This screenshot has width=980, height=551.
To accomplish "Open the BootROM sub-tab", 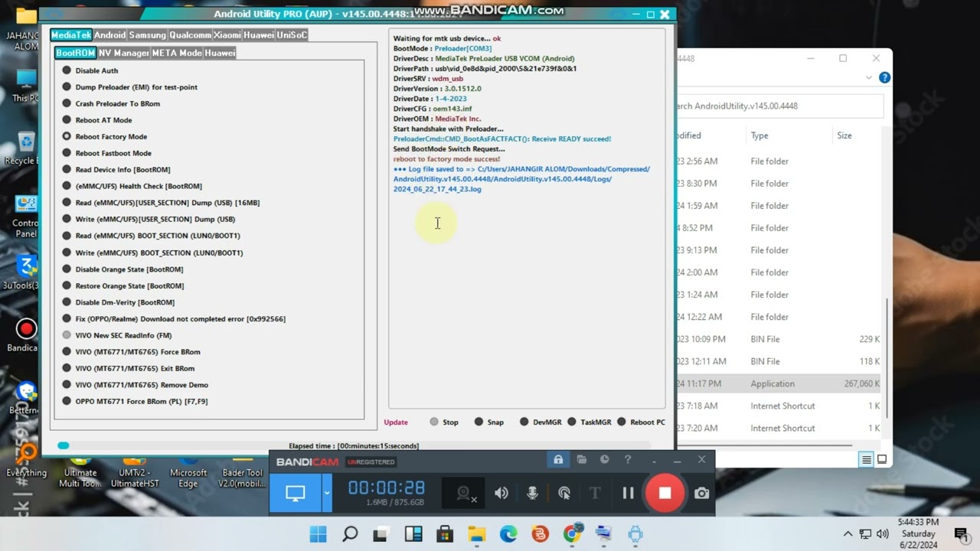I will (x=75, y=53).
